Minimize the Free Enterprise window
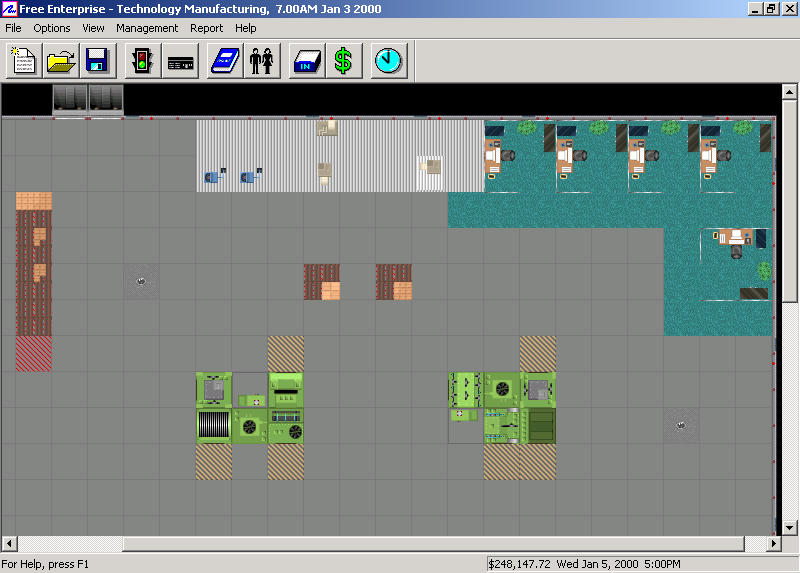Image resolution: width=800 pixels, height=573 pixels. tap(755, 9)
